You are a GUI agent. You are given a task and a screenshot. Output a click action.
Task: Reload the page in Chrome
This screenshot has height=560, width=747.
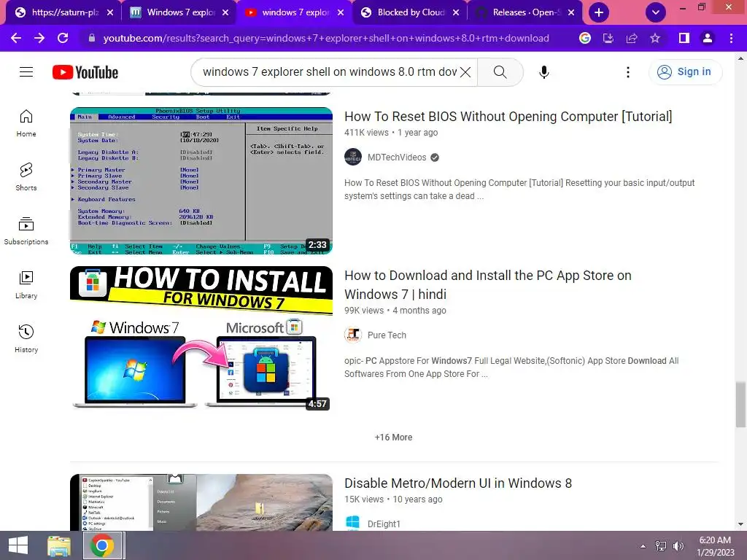[x=63, y=38]
